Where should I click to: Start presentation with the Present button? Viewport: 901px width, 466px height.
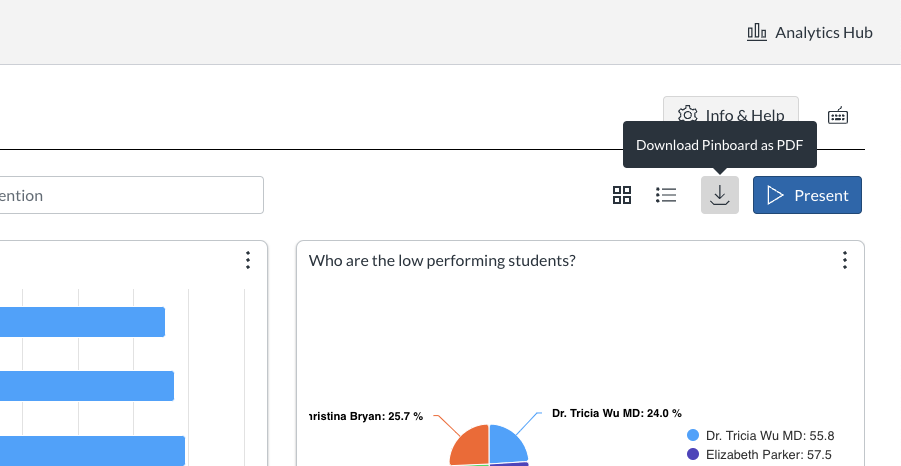pyautogui.click(x=807, y=195)
